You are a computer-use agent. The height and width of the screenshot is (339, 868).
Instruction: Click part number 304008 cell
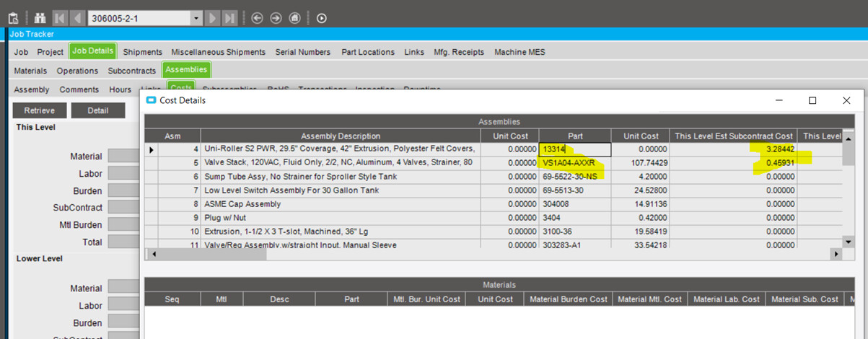575,204
